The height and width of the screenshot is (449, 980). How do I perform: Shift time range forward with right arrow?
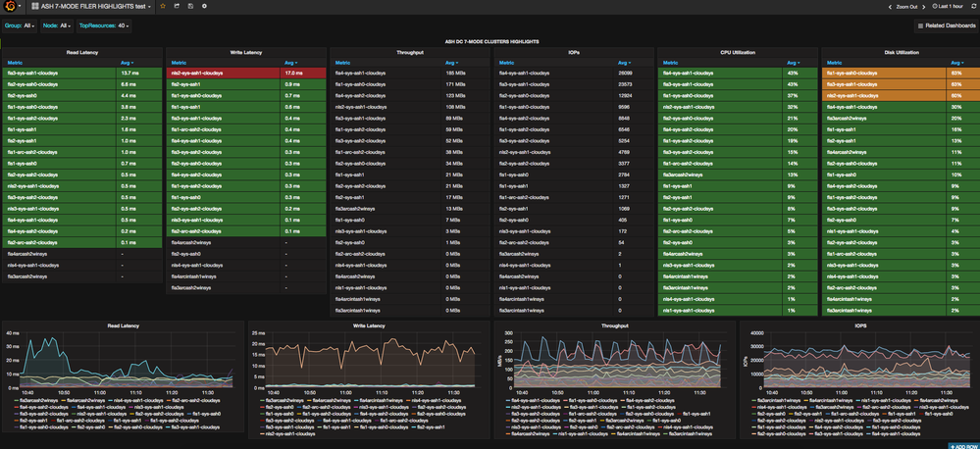click(922, 6)
